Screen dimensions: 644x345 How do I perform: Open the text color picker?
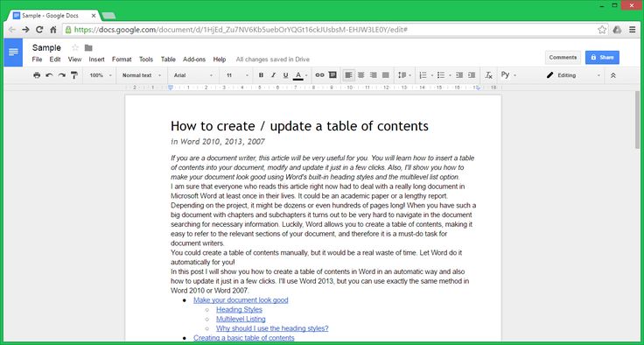(300, 75)
